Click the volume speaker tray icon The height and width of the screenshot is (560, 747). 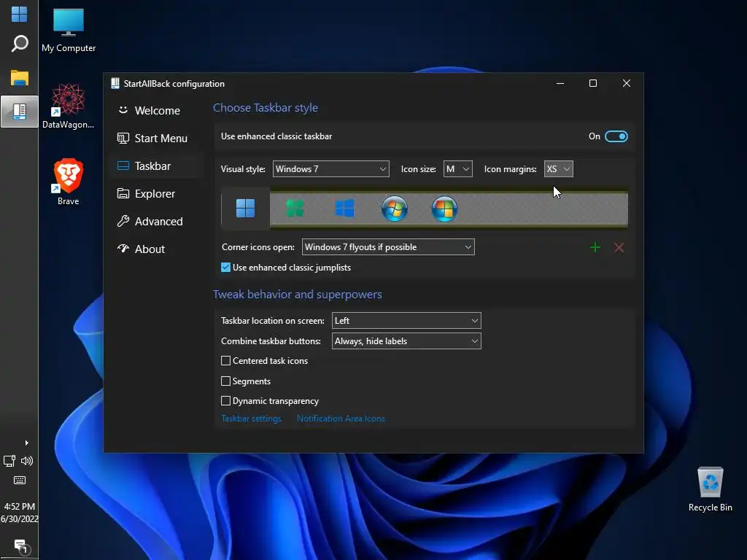[x=27, y=461]
